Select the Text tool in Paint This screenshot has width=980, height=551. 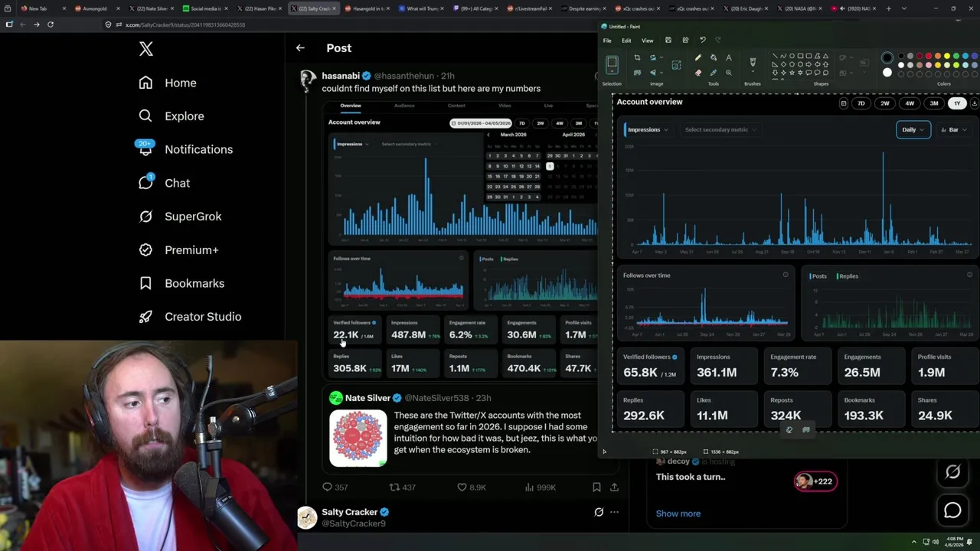pyautogui.click(x=729, y=57)
